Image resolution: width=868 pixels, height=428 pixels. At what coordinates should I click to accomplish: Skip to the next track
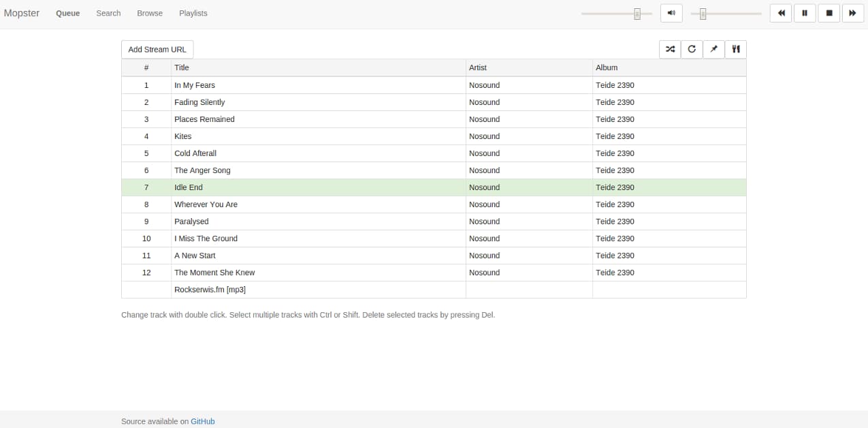point(852,13)
